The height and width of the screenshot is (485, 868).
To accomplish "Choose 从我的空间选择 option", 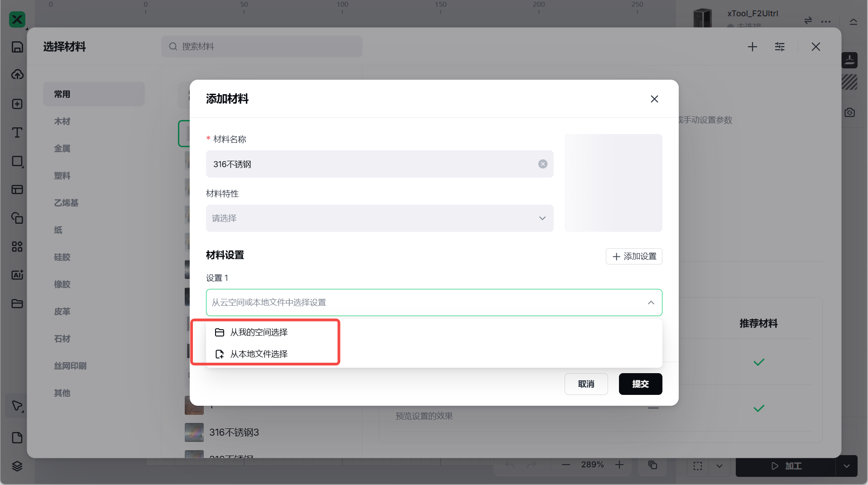I will 259,332.
